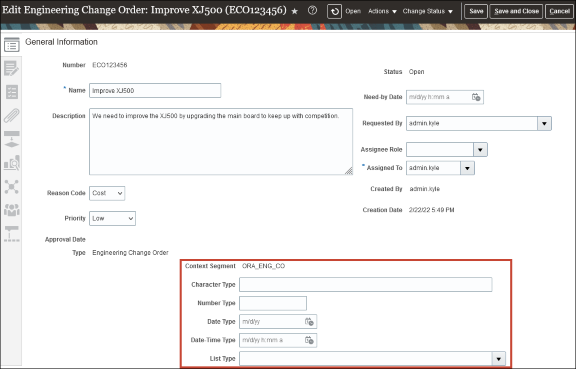This screenshot has height=369, width=576.
Task: Click the Cancel button
Action: (559, 11)
